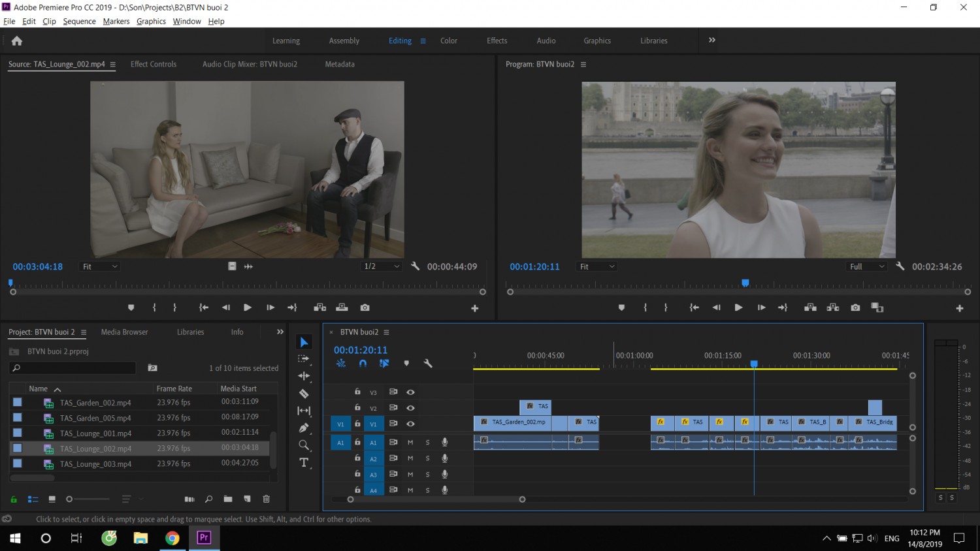980x551 pixels.
Task: Click the Selection arrow tool
Action: tap(304, 342)
